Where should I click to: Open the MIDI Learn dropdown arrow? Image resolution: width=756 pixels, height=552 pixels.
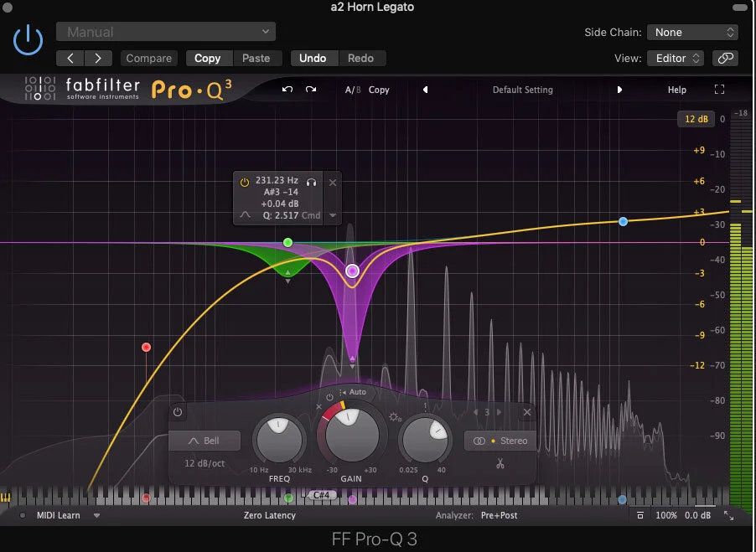click(97, 515)
